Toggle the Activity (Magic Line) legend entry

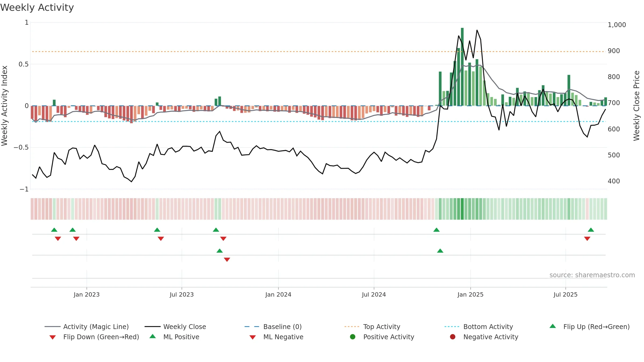87,327
